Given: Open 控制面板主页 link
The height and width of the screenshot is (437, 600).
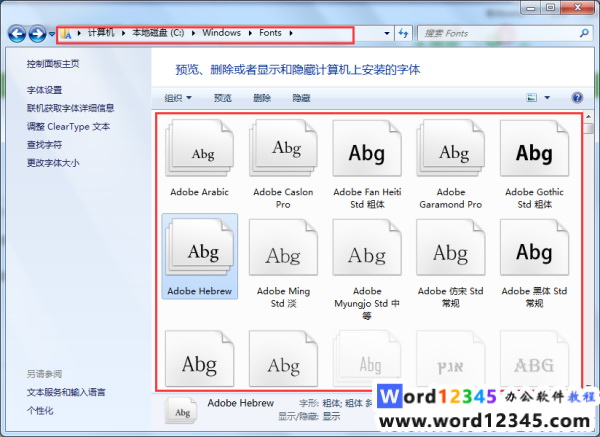Looking at the screenshot, I should click(53, 64).
